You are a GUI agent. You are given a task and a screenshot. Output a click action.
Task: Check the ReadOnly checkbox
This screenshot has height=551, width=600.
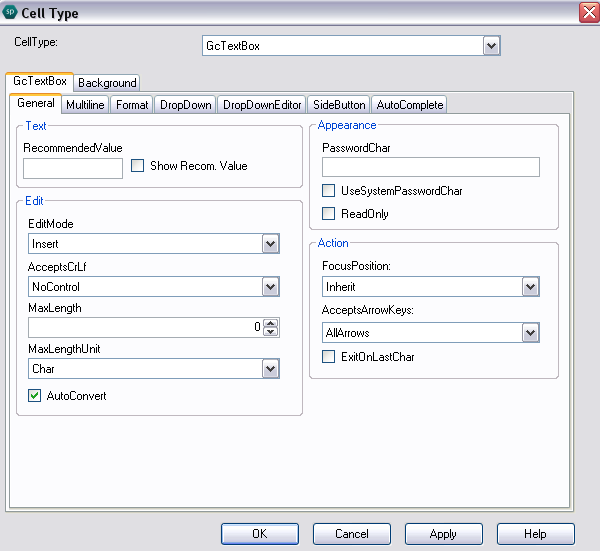coord(328,214)
